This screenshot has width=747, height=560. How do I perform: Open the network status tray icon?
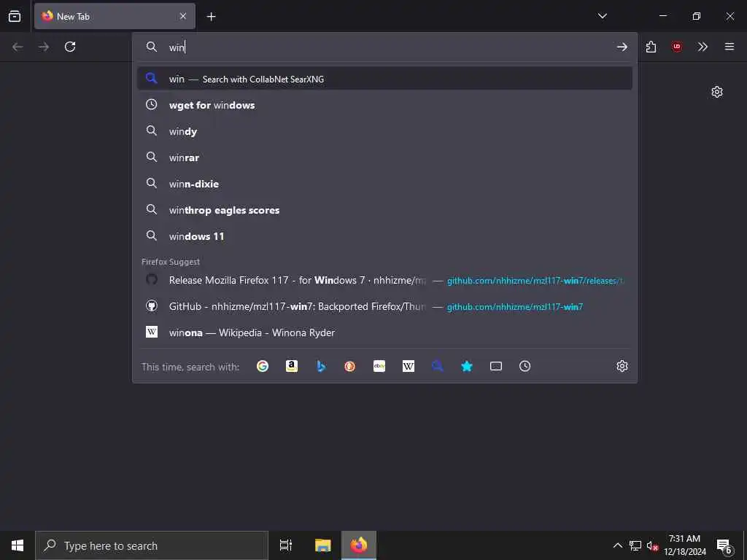(635, 545)
